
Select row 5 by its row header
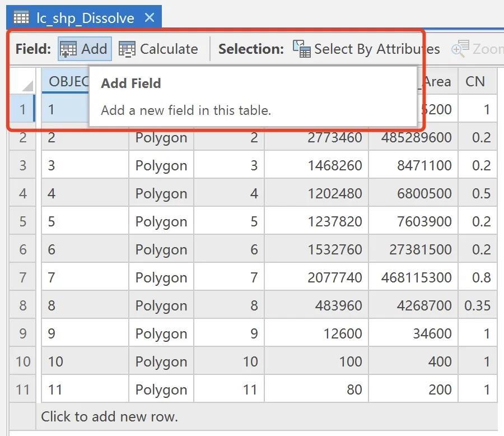(22, 221)
